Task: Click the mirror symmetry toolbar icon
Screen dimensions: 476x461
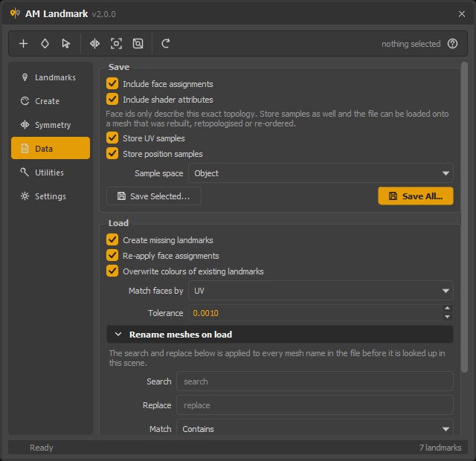Action: pyautogui.click(x=94, y=44)
